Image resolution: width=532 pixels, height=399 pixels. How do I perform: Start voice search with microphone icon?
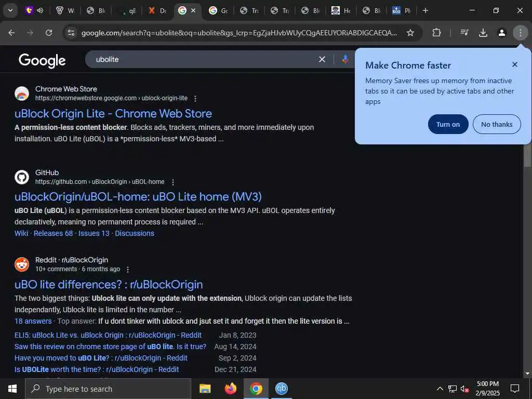pyautogui.click(x=345, y=59)
